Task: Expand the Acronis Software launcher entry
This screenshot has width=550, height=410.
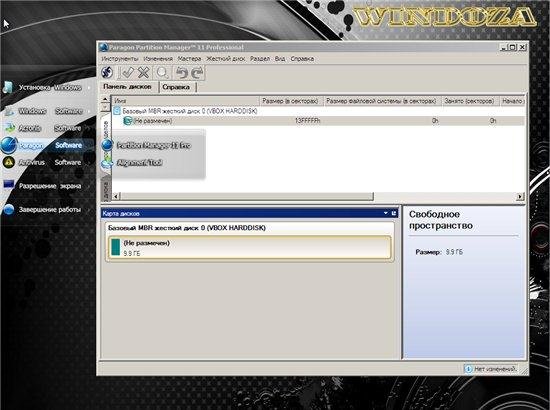Action: [x=50, y=128]
